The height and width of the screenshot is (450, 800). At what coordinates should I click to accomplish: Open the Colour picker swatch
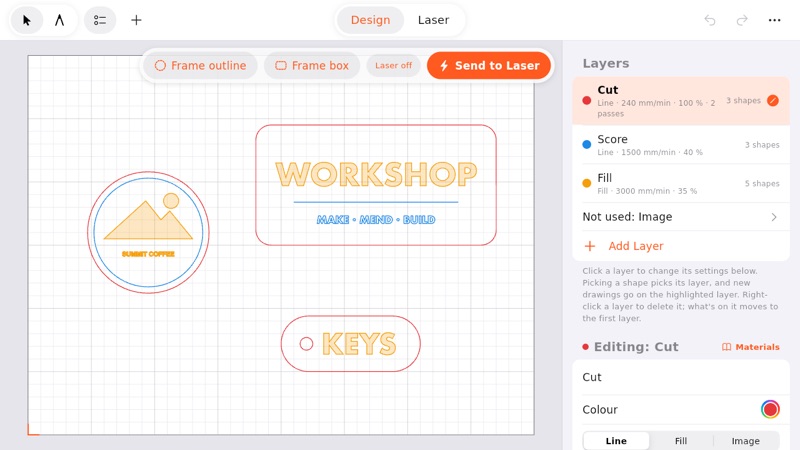[x=770, y=409]
